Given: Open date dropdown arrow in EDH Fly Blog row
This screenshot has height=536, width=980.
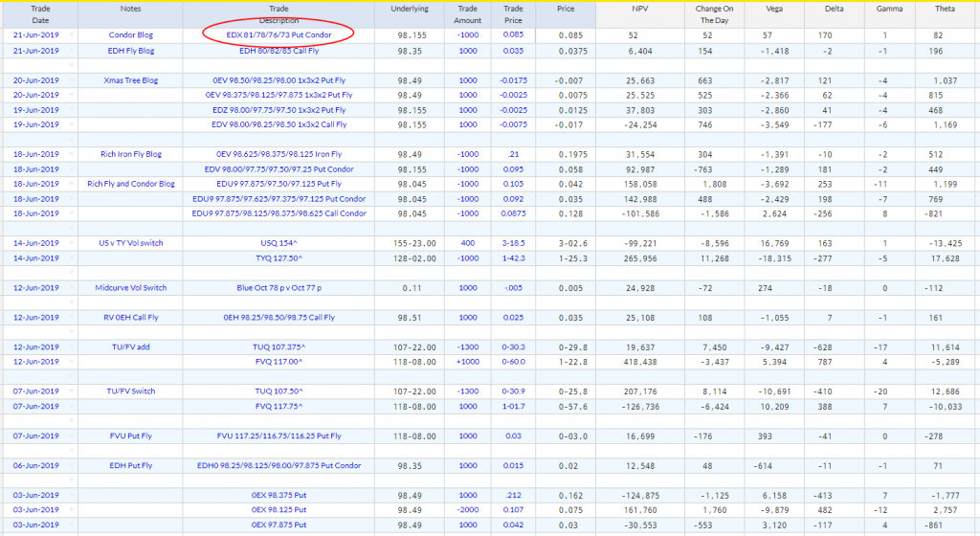Looking at the screenshot, I should coord(71,51).
